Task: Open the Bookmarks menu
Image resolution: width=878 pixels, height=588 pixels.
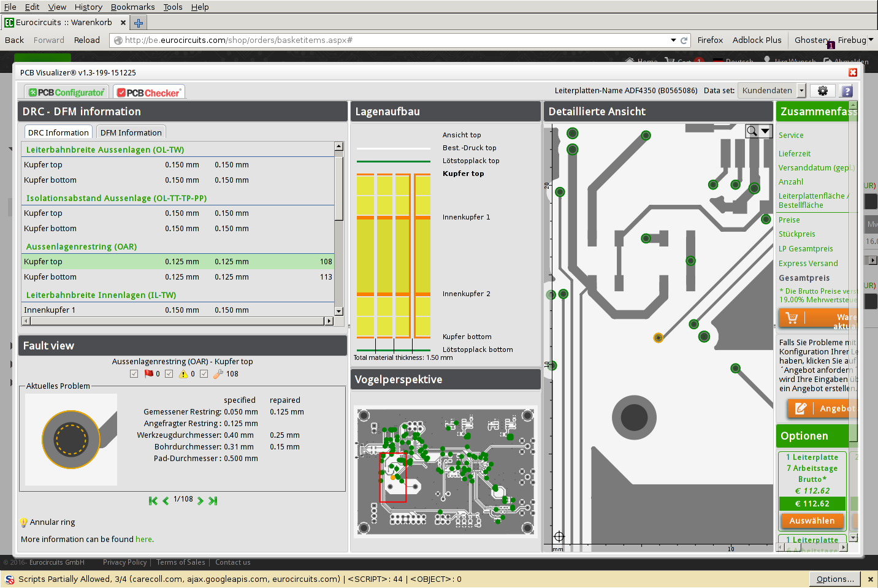Action: click(x=132, y=7)
